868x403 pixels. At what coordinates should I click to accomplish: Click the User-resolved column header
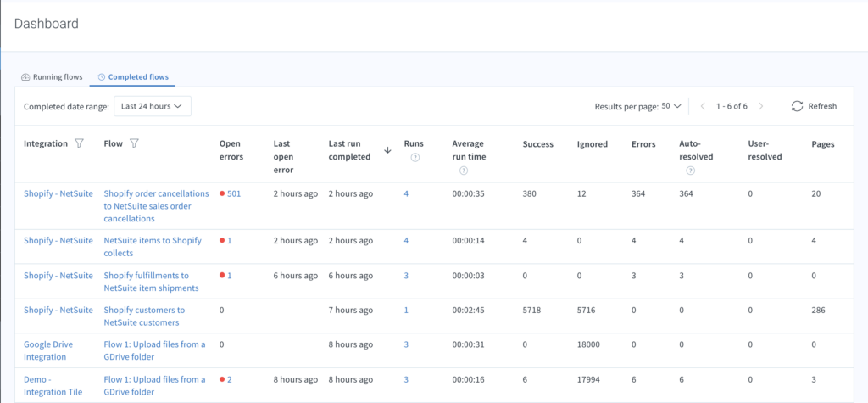tap(765, 150)
